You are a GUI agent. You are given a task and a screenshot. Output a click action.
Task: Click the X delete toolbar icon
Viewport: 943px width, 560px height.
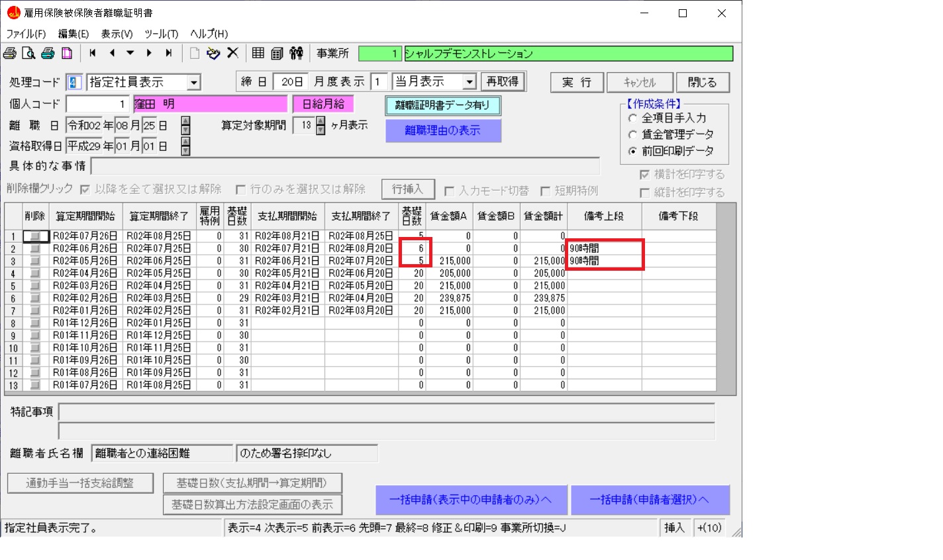pos(233,53)
